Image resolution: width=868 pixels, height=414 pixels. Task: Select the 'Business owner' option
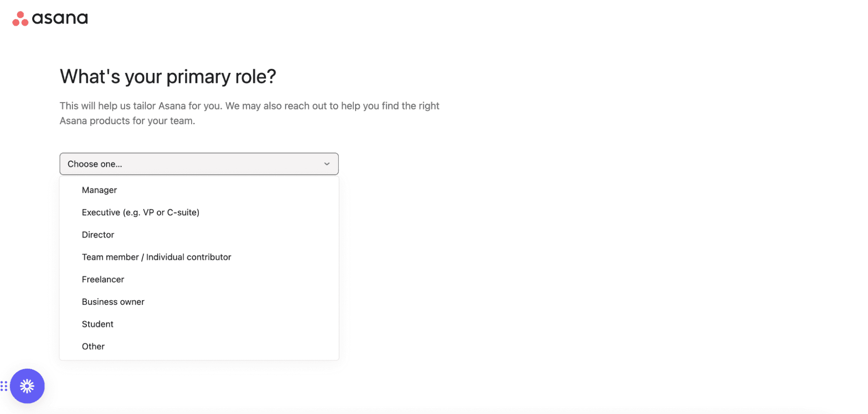click(x=113, y=301)
